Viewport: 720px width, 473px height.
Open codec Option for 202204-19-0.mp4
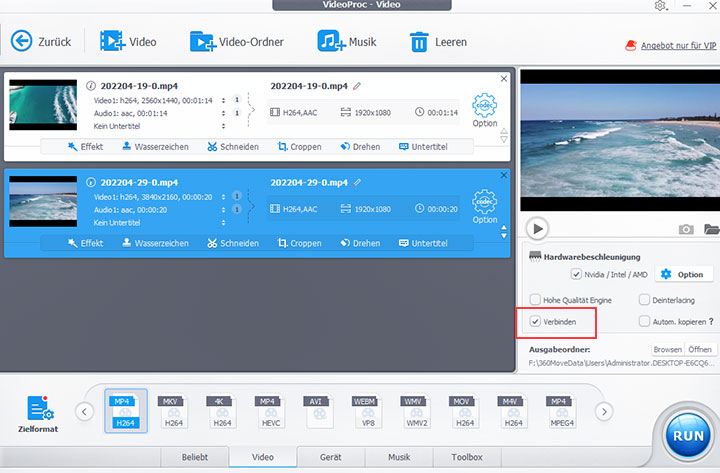coord(485,111)
